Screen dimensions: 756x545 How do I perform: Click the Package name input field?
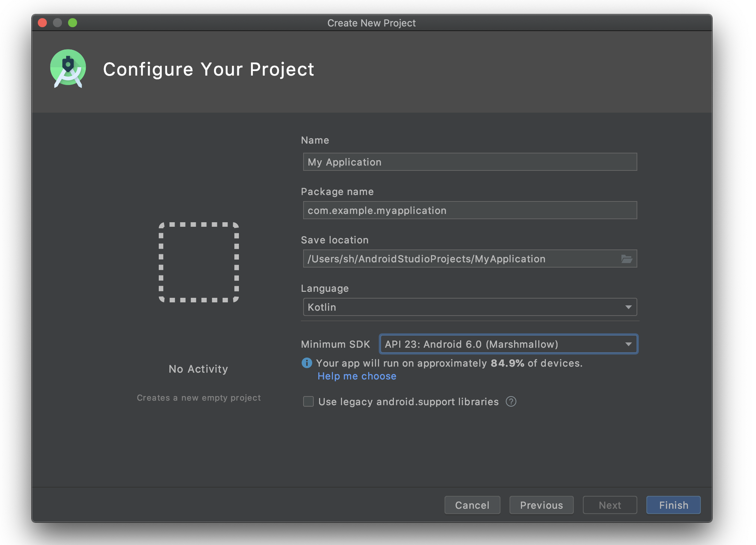click(469, 211)
